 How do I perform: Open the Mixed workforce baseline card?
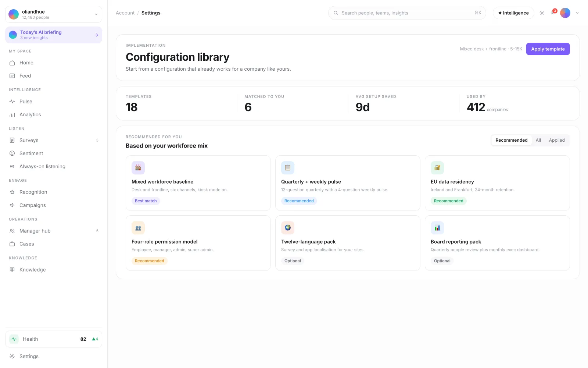click(198, 183)
